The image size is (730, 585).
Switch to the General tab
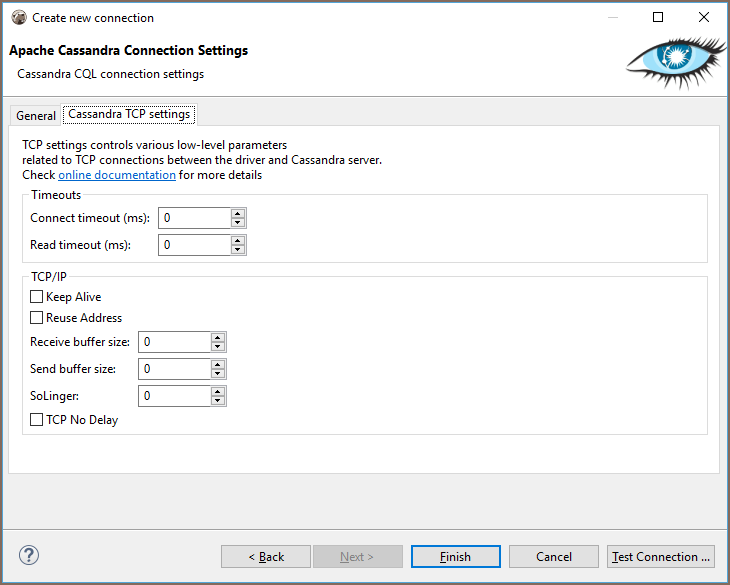(x=36, y=115)
